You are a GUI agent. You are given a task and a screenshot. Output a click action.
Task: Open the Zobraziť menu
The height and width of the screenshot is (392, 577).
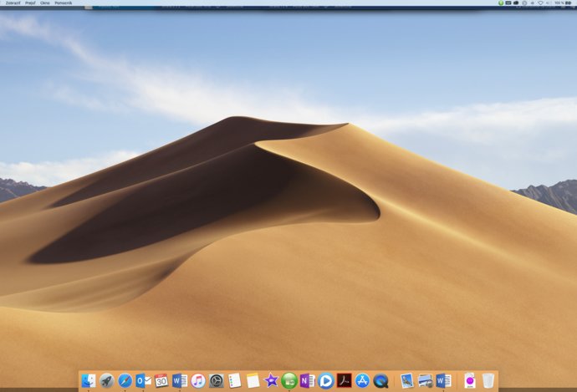[13, 3]
